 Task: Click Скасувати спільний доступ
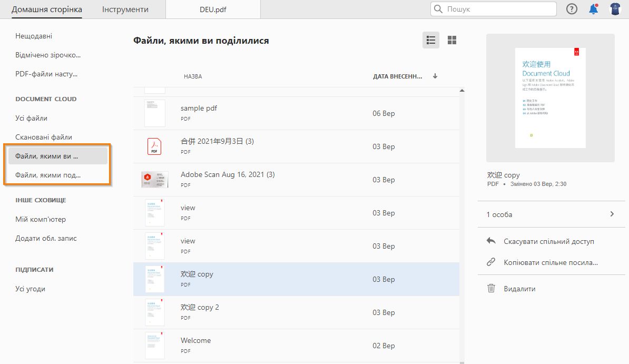(549, 241)
